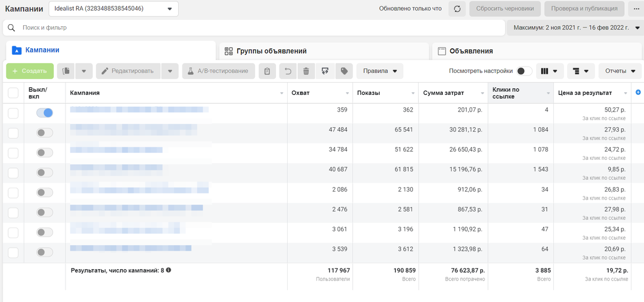Open the Охват column sort arrow

click(x=347, y=93)
